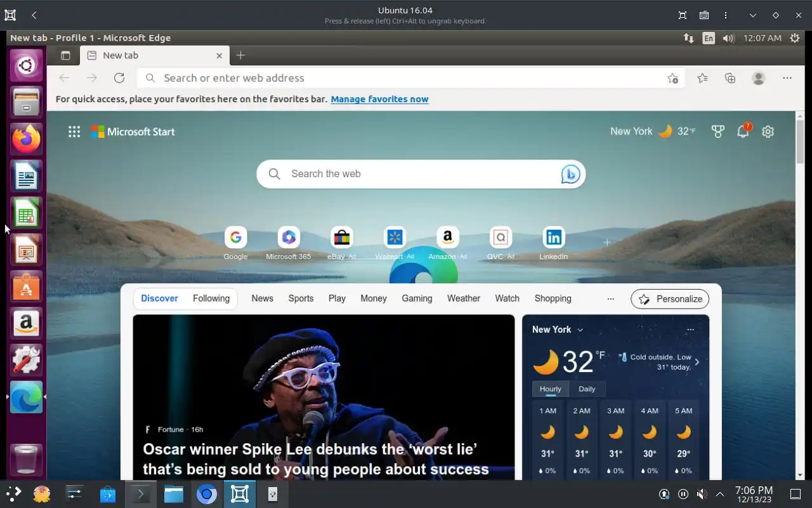Open the Microsoft Start app launcher grid
Viewport: 812px width, 508px height.
click(74, 131)
